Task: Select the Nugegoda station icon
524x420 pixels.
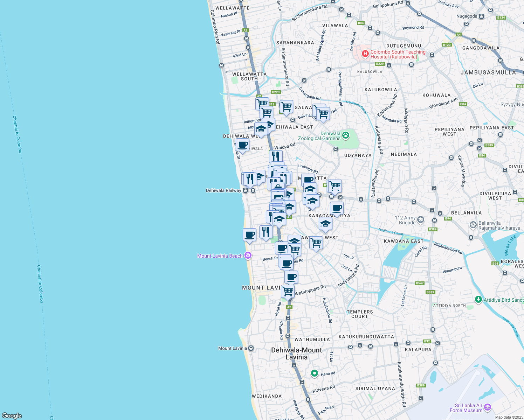Action: click(x=482, y=16)
